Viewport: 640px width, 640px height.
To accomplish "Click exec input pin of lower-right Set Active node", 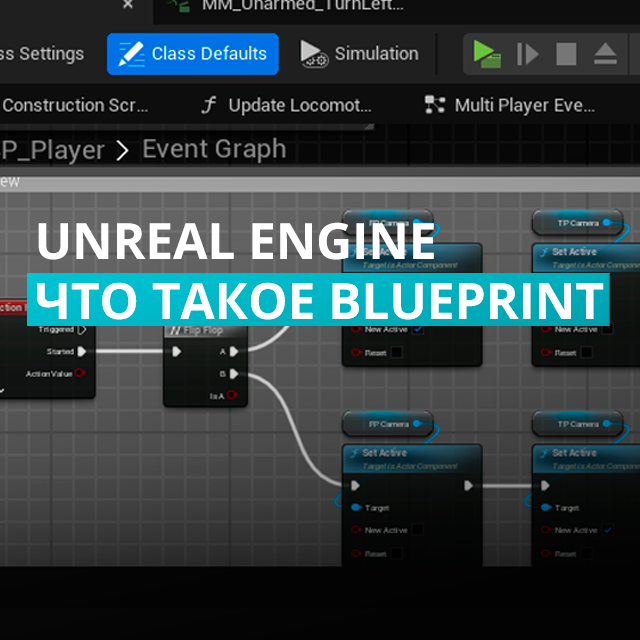I will tap(545, 485).
